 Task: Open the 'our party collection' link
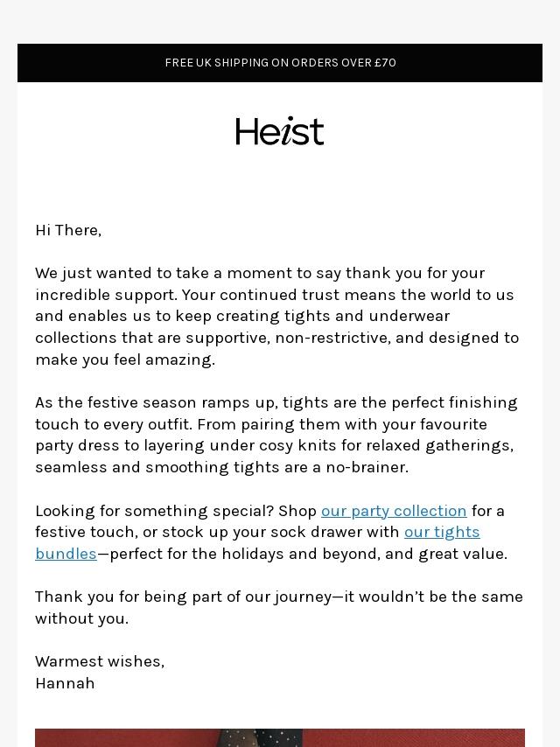[x=394, y=511]
